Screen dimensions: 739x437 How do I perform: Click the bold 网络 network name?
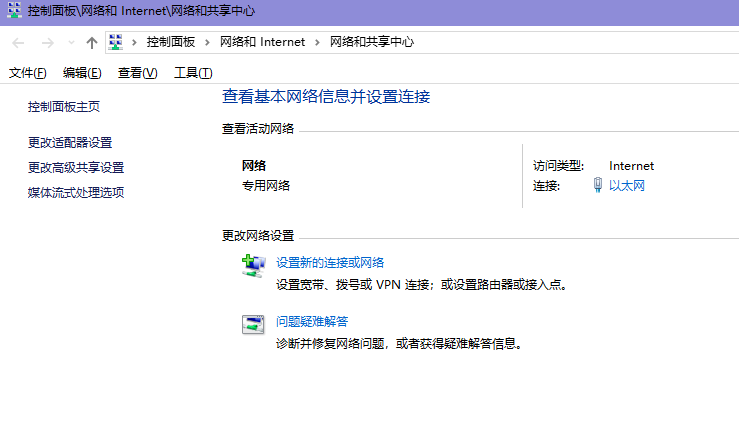[x=254, y=165]
